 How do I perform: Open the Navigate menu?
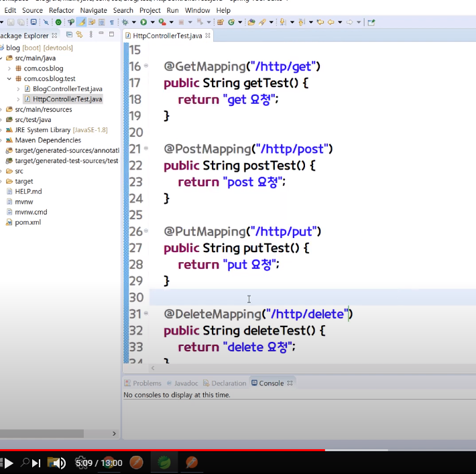click(93, 10)
